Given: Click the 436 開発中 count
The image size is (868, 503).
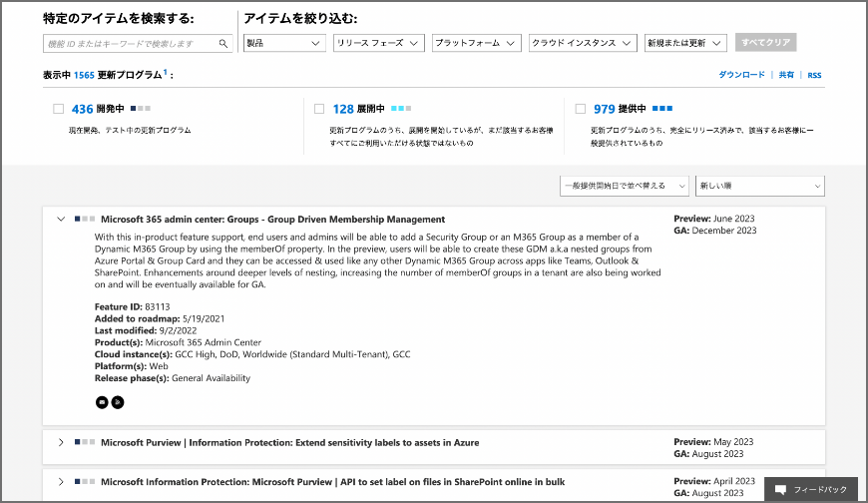Looking at the screenshot, I should click(x=82, y=109).
